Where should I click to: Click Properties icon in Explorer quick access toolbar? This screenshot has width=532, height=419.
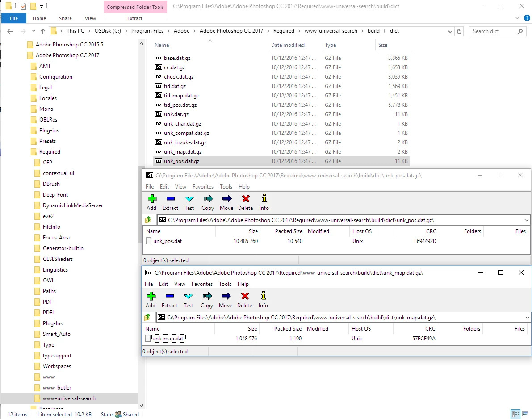point(23,6)
